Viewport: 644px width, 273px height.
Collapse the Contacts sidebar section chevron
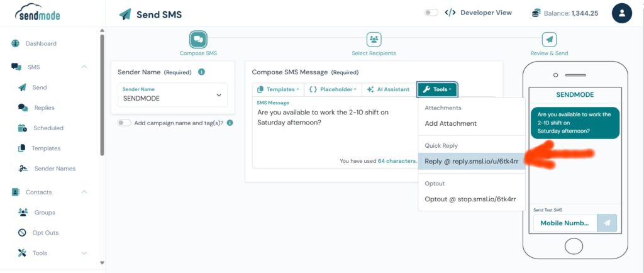point(84,192)
